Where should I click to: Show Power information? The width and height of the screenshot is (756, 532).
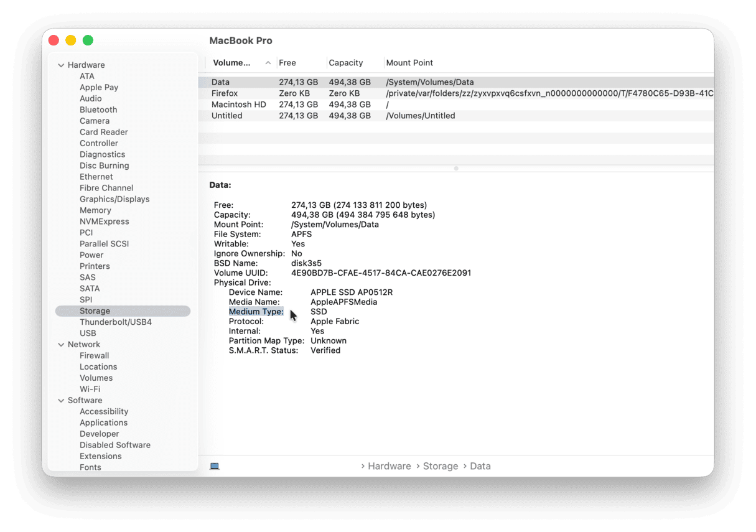[x=91, y=256]
